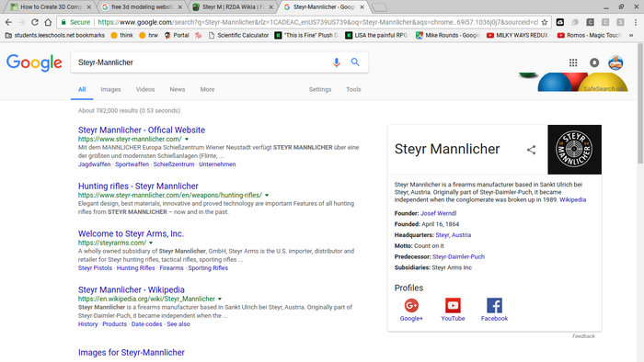Open the Tools search options
This screenshot has width=644, height=362.
[x=353, y=89]
